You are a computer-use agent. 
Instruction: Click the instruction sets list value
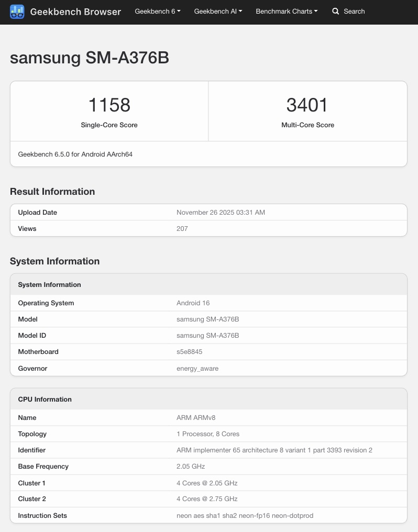(x=245, y=516)
